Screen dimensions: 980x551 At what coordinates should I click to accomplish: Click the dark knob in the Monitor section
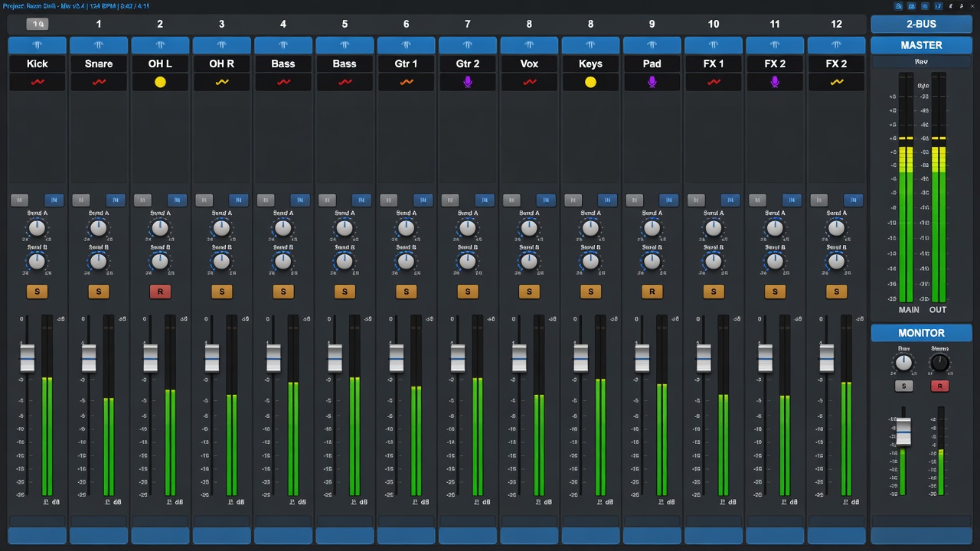939,364
